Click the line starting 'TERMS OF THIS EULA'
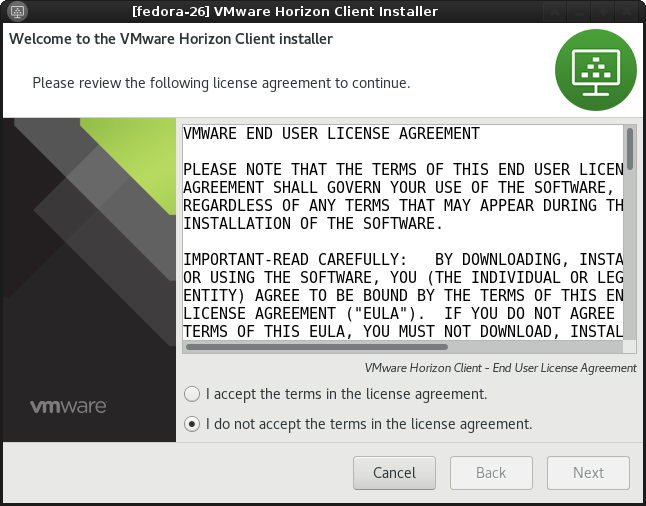The height and width of the screenshot is (506, 646). pyautogui.click(x=403, y=331)
